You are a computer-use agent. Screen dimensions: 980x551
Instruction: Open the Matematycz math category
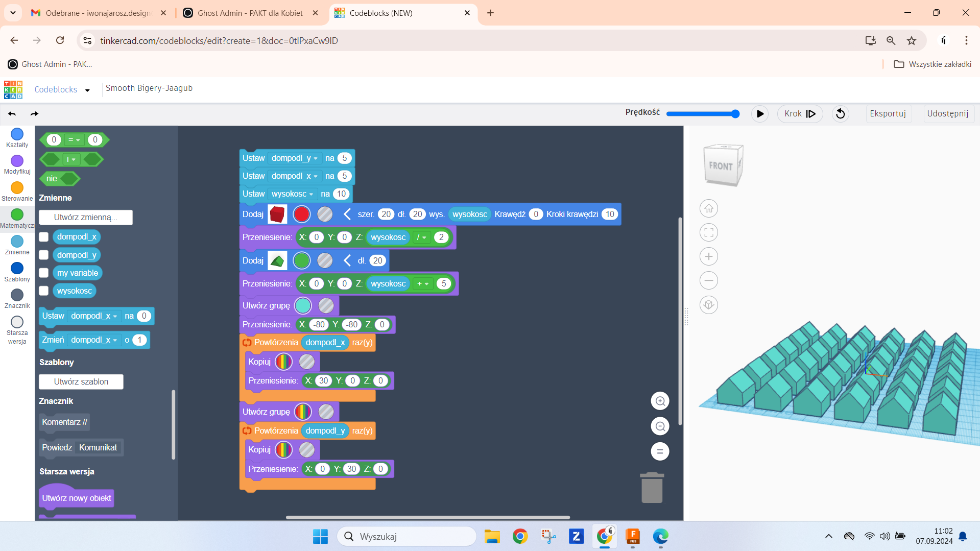(x=17, y=219)
